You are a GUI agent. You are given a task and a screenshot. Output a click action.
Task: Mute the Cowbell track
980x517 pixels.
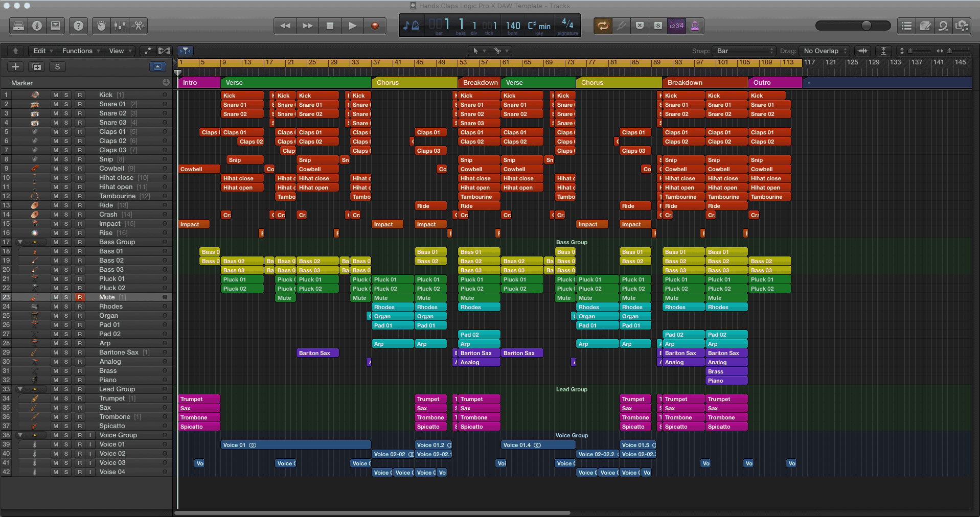pyautogui.click(x=55, y=168)
